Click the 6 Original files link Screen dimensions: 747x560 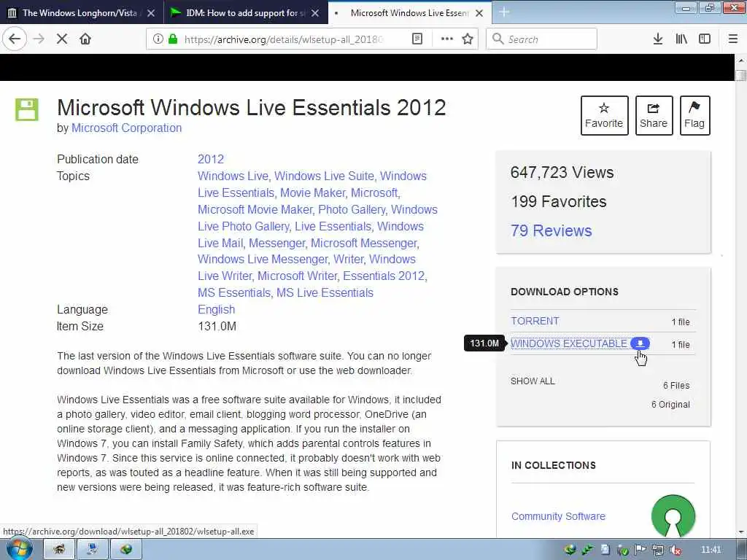[670, 404]
